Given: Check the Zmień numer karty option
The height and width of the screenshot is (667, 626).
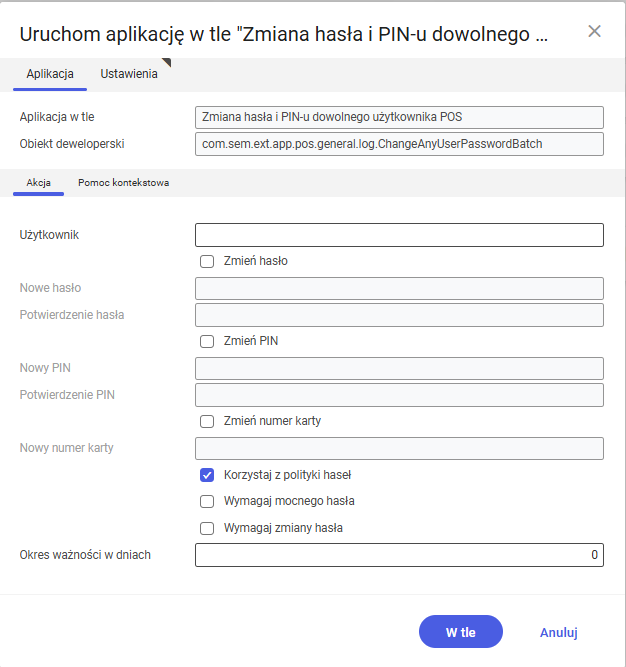Looking at the screenshot, I should (207, 421).
